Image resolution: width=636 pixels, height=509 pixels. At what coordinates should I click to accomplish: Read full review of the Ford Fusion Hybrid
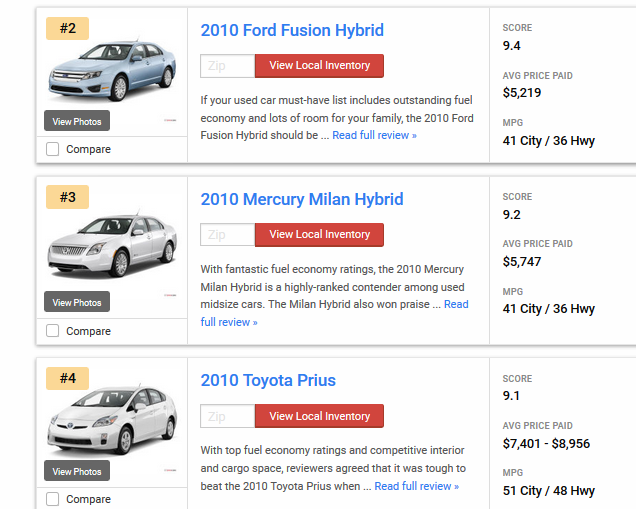(374, 135)
